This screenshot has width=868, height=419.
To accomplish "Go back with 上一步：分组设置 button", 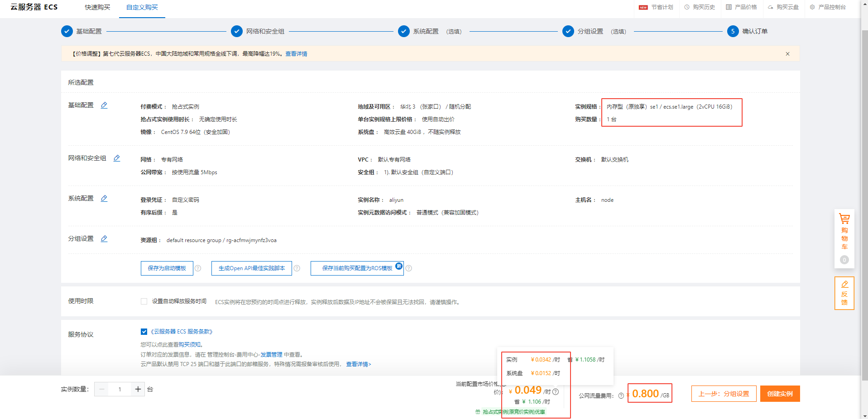I will point(724,394).
